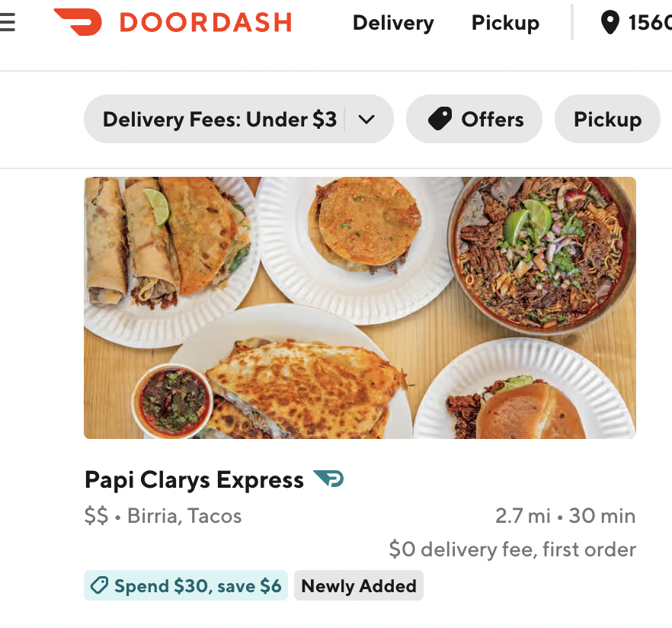Open the Delivery Fees: Under $3 filter

pyautogui.click(x=238, y=119)
